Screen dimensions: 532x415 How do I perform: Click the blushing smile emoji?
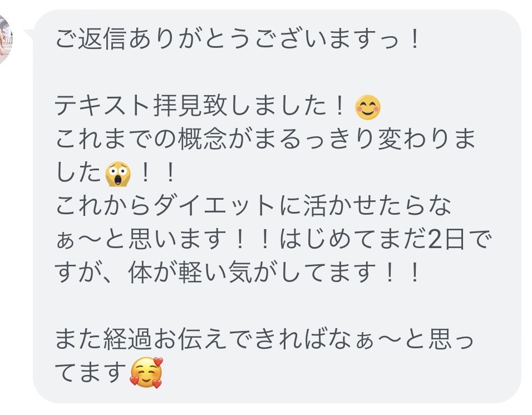click(x=367, y=107)
